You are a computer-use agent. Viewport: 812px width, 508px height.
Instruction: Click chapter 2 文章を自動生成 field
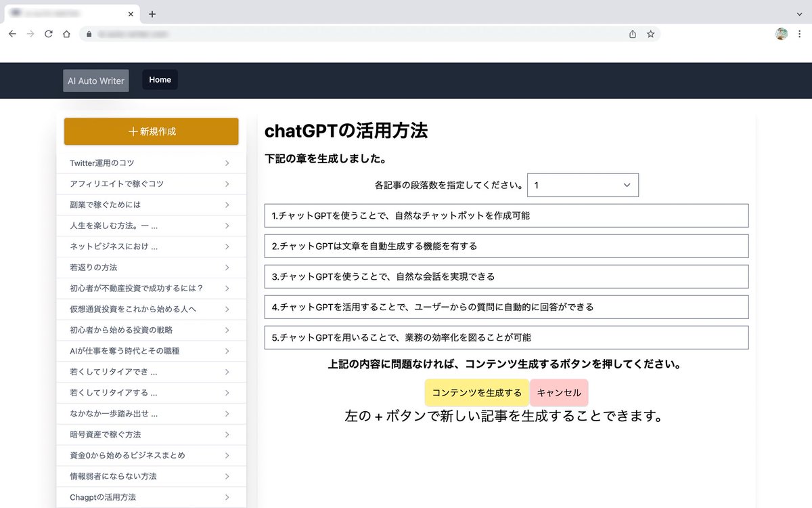point(507,246)
